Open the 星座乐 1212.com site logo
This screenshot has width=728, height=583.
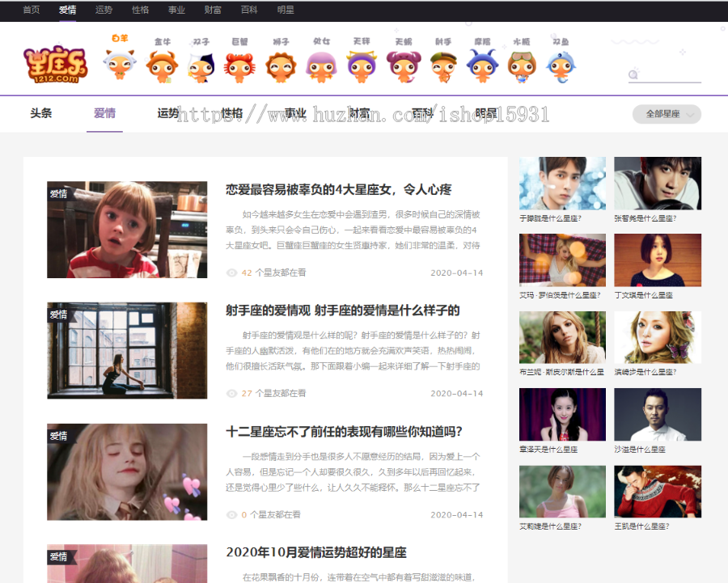point(55,64)
